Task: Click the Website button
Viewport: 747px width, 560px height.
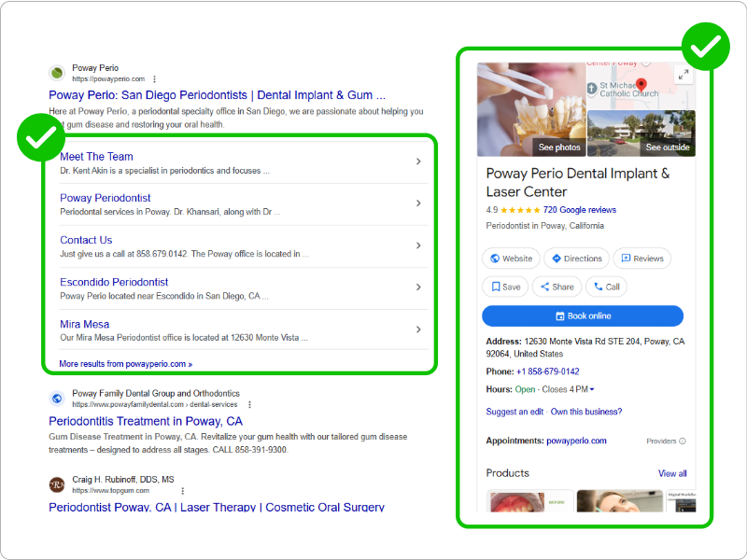Action: 511,259
